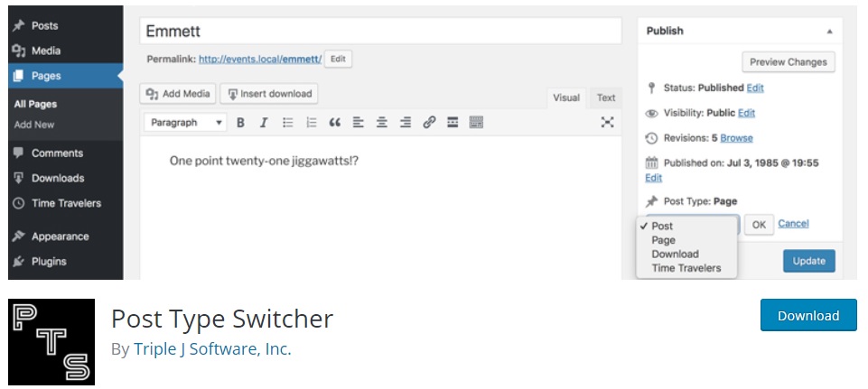
Task: Click the blue Update button
Action: click(x=808, y=261)
